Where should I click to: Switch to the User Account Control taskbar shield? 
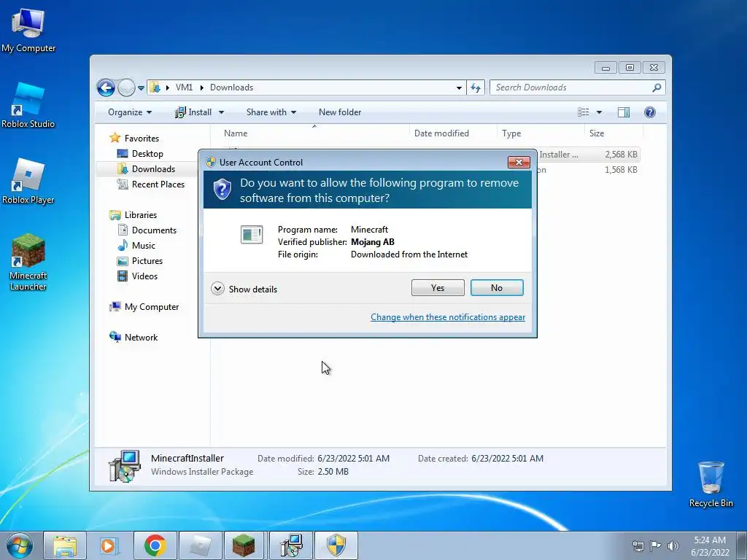336,545
